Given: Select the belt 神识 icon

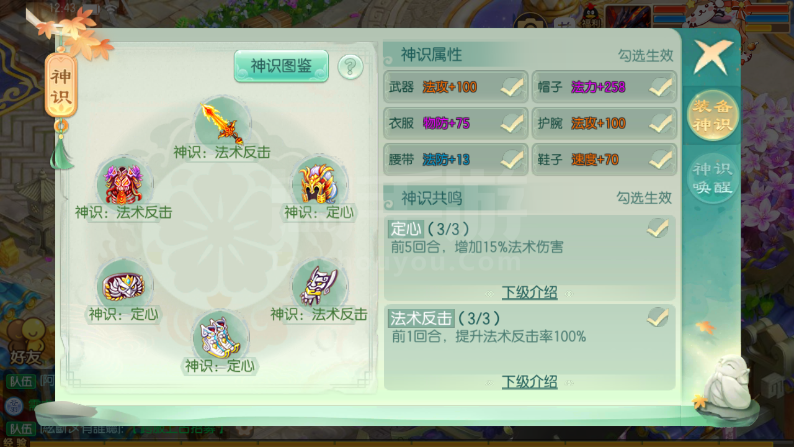Looking at the screenshot, I should (x=124, y=285).
